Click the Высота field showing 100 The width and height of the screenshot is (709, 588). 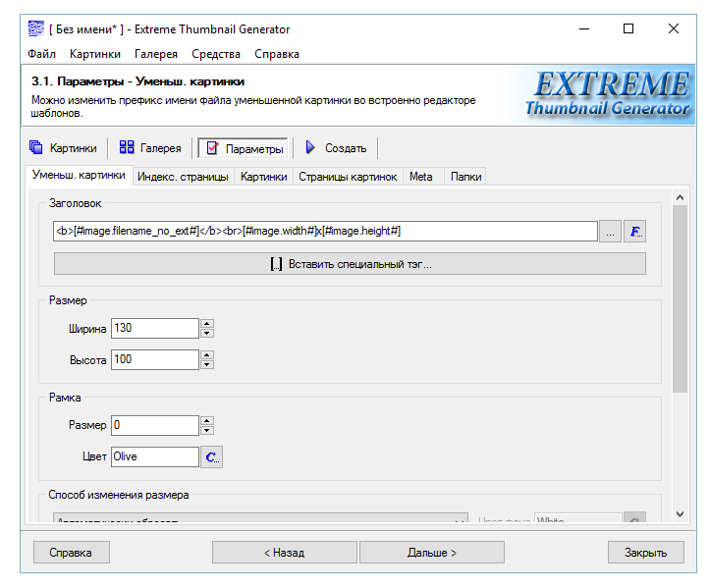[154, 359]
